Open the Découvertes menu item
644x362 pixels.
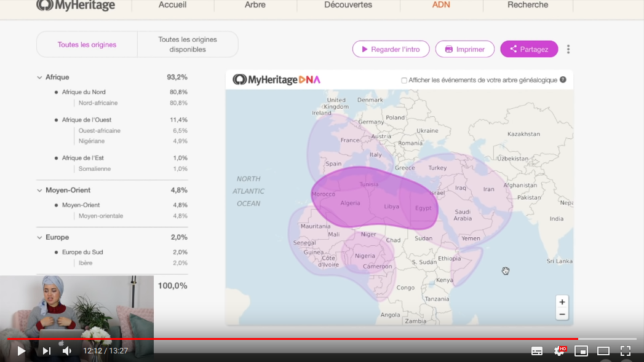[x=348, y=5]
